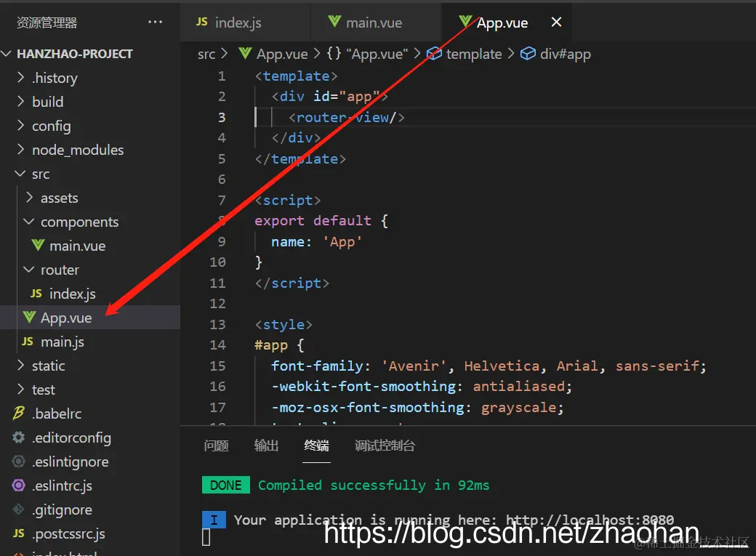Click the Vue icon in breadcrumb App.vue
Image resolution: width=756 pixels, height=556 pixels.
tap(245, 54)
